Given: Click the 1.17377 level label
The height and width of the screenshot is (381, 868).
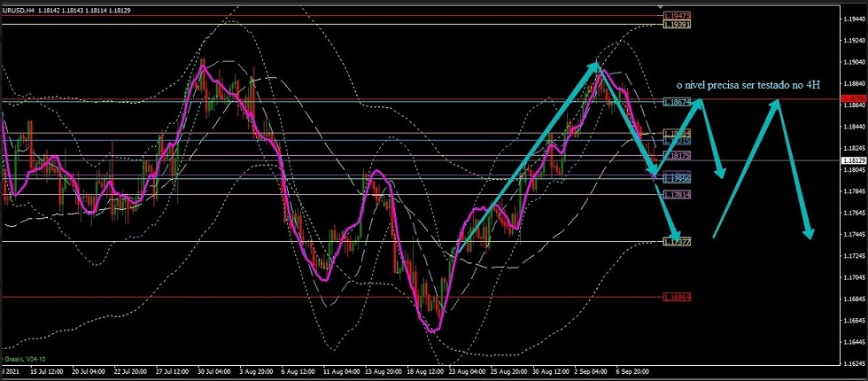Looking at the screenshot, I should (677, 241).
